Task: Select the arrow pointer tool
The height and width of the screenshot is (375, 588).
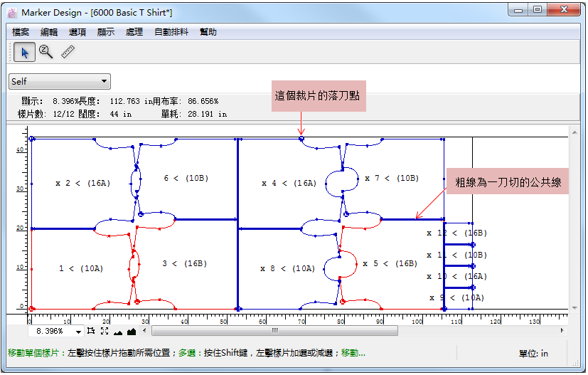Action: [24, 52]
